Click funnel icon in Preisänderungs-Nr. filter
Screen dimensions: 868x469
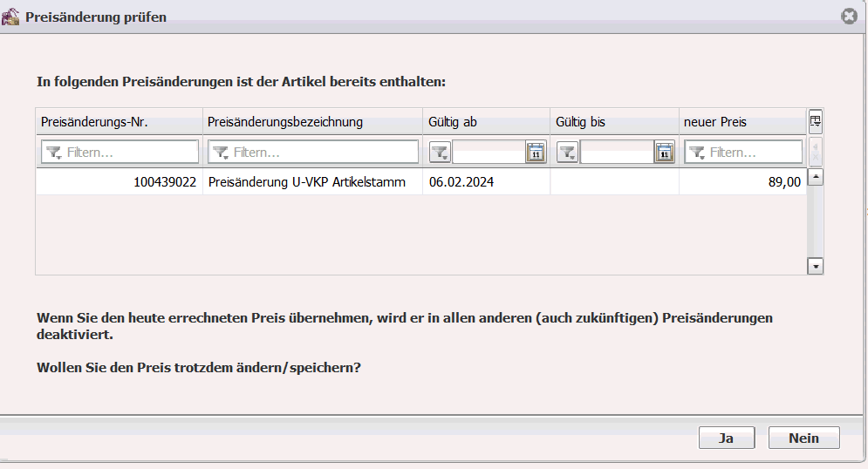[54, 152]
